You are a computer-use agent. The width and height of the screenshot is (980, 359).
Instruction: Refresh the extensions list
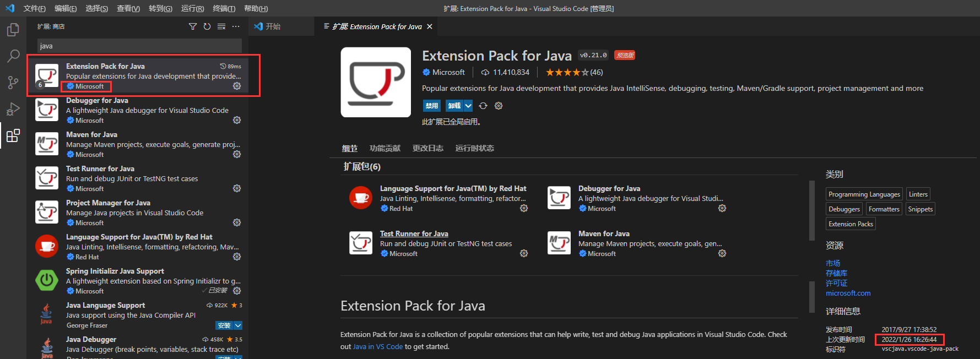point(207,26)
